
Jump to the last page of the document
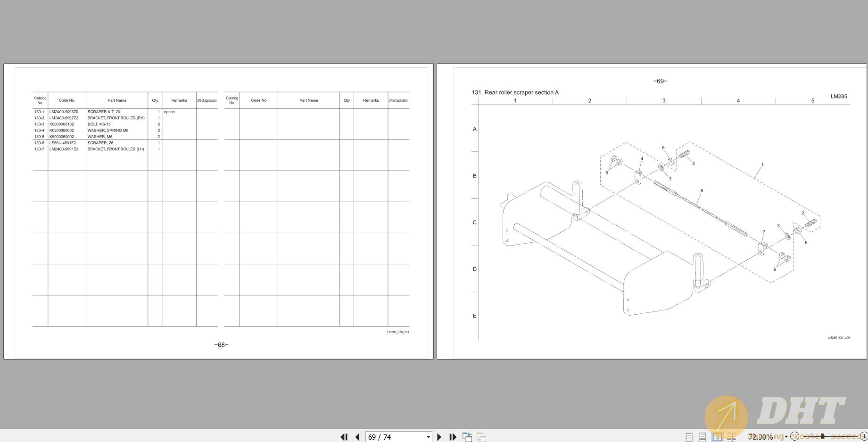click(453, 437)
